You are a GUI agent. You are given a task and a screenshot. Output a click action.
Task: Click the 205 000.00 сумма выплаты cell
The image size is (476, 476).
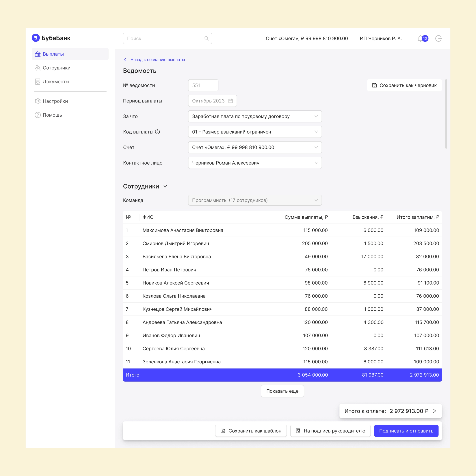(315, 243)
